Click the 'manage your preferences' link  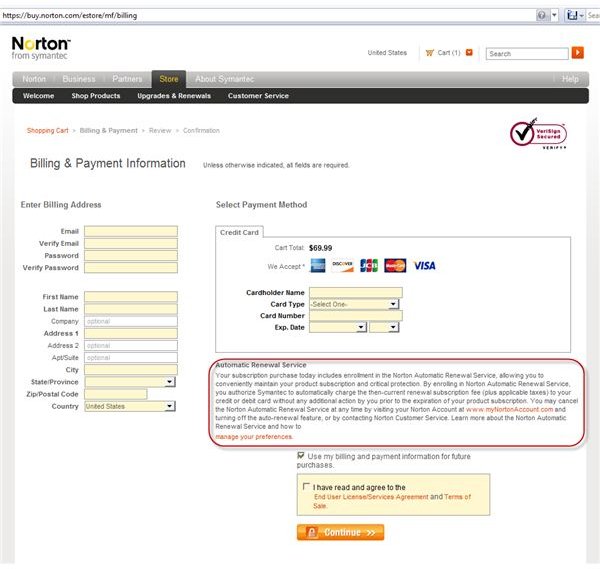254,437
